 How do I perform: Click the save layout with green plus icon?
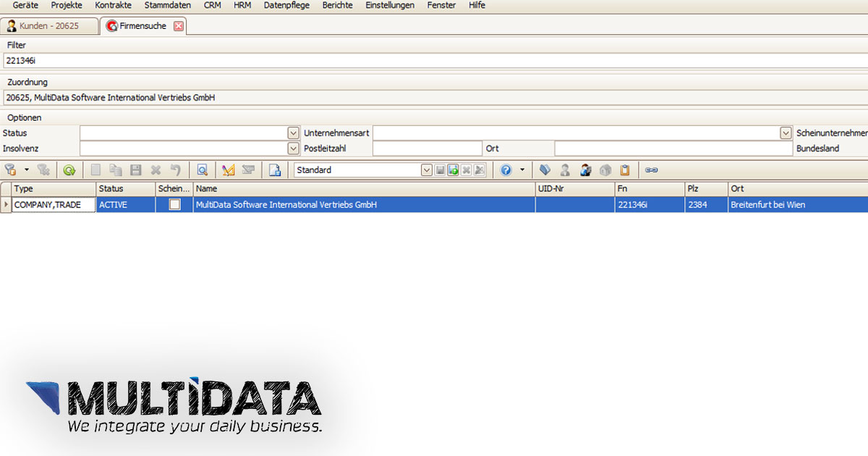453,170
